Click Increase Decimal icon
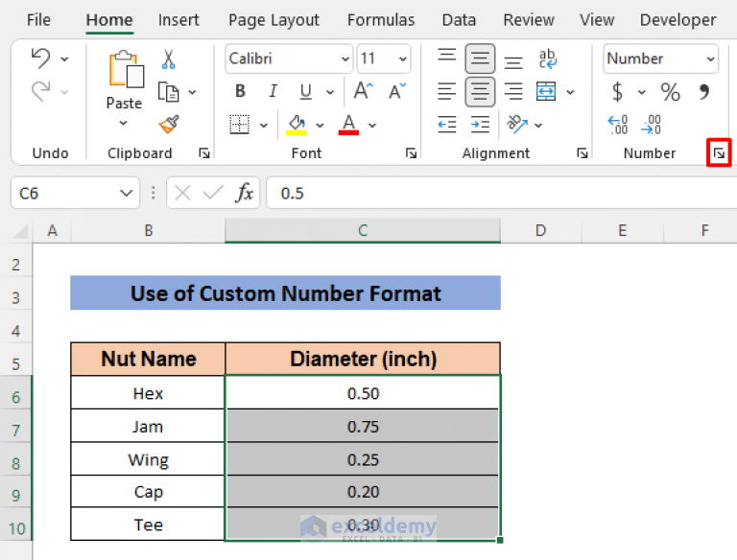 coord(618,125)
